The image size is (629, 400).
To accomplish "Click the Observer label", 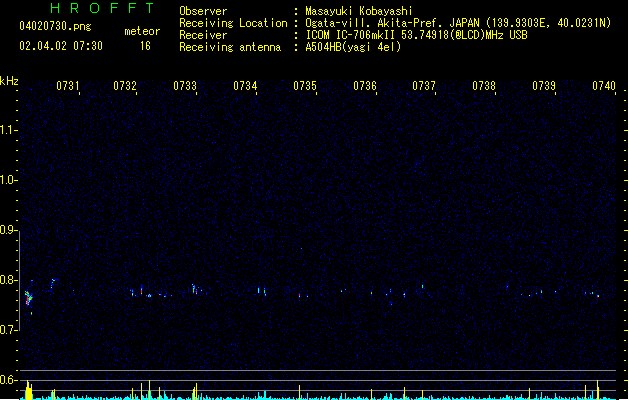I will click(x=203, y=11).
